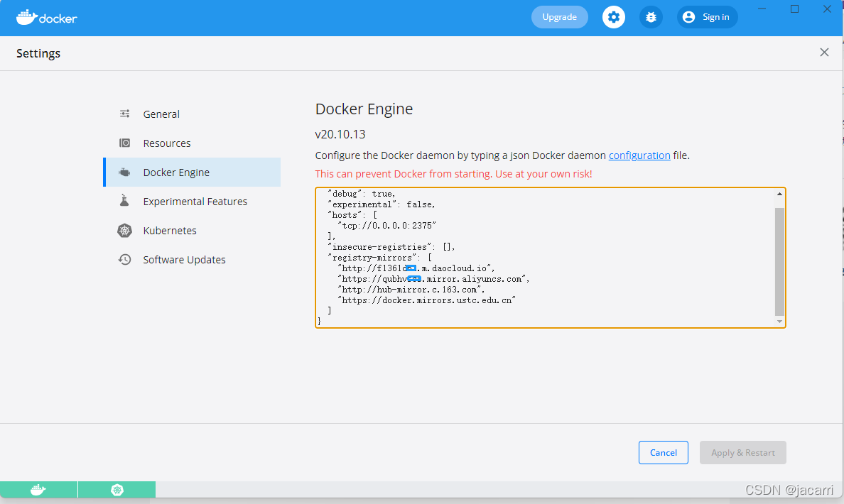Click the JSON editor scrollbar thumb
This screenshot has height=504, width=844.
pyautogui.click(x=779, y=261)
